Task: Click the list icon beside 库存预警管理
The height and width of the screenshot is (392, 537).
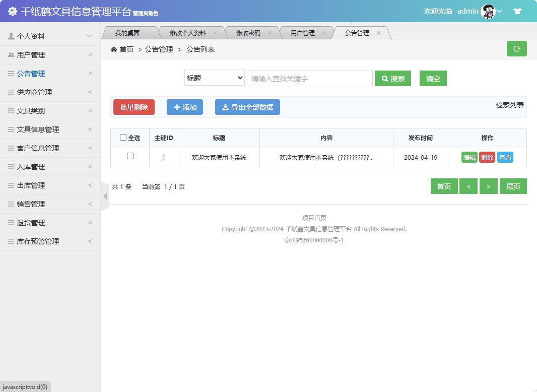Action: pyautogui.click(x=12, y=241)
